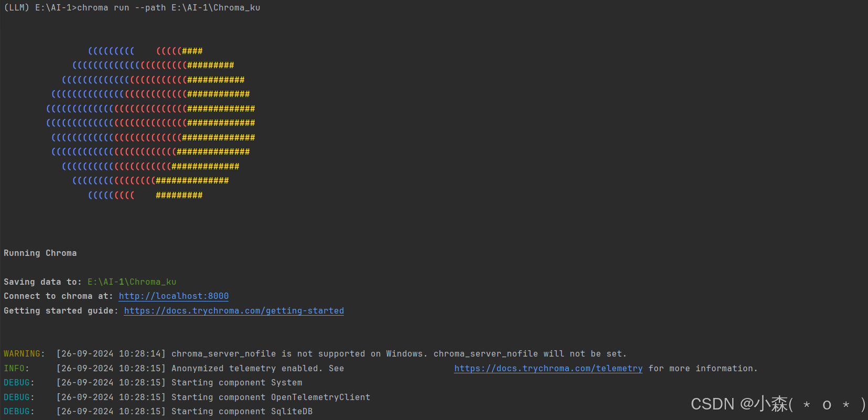The height and width of the screenshot is (420, 868).
Task: Click the green E:\AI-1\Chroma_ku save path
Action: 132,282
